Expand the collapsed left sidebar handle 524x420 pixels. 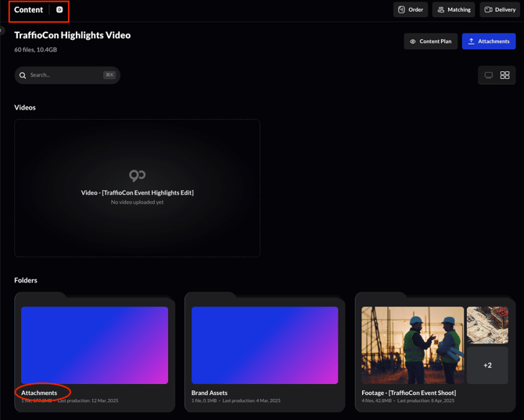[x=2, y=31]
